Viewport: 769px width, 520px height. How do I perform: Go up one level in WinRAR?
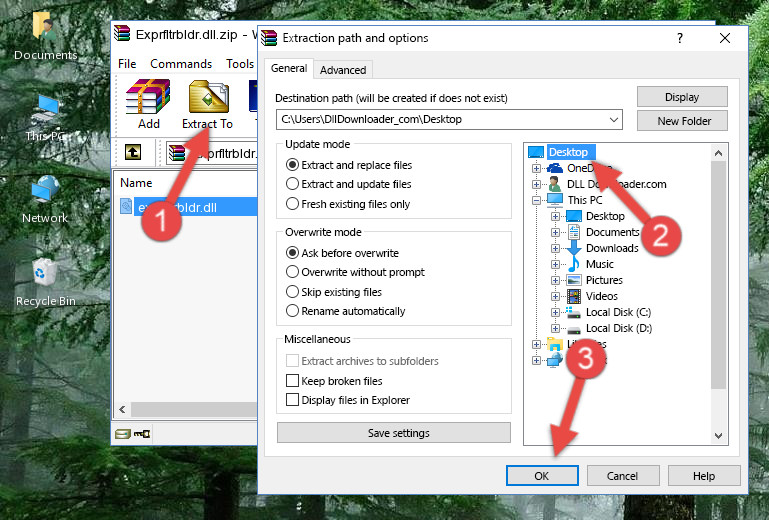pos(133,152)
